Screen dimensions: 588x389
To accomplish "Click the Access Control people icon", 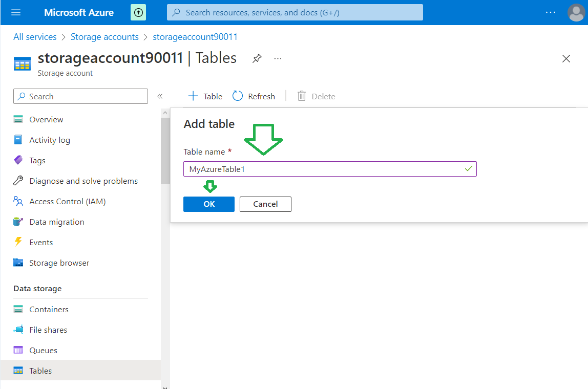I will (18, 201).
